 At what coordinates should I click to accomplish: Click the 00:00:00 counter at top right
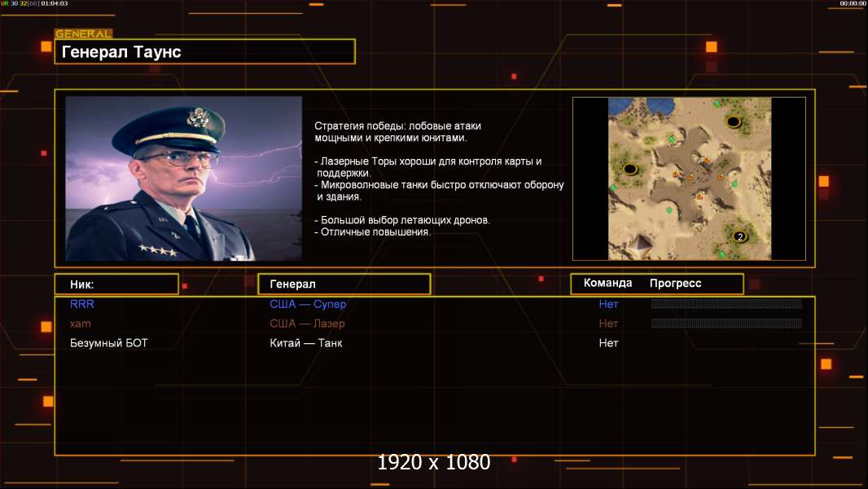(x=853, y=3)
